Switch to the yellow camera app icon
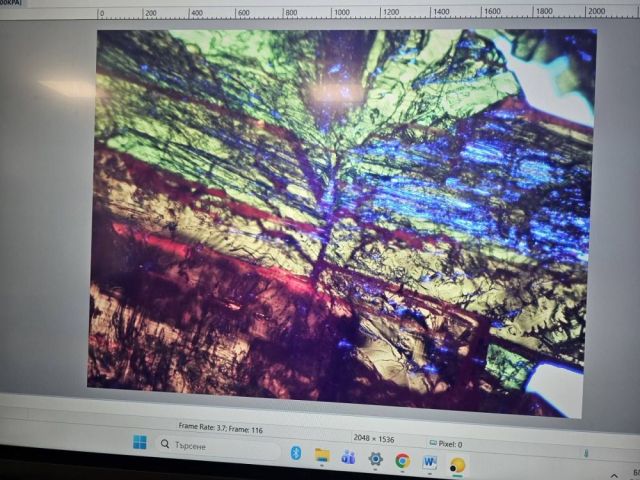The height and width of the screenshot is (480, 640). pyautogui.click(x=457, y=465)
